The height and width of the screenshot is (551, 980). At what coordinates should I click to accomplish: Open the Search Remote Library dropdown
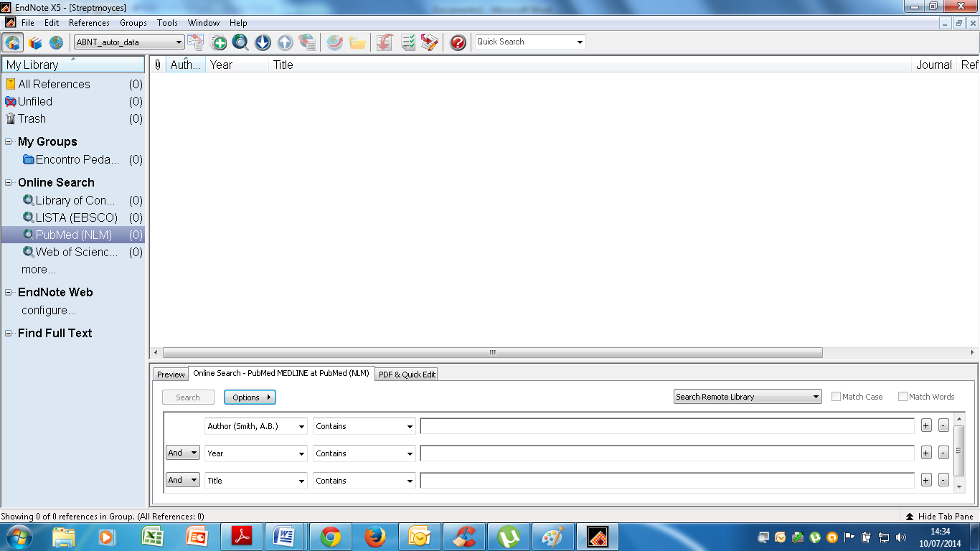pyautogui.click(x=748, y=397)
